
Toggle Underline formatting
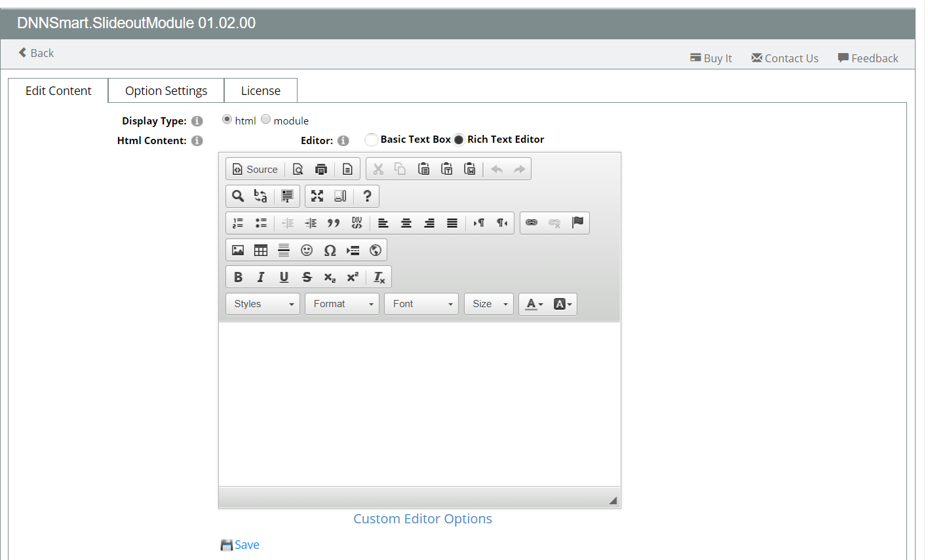click(284, 277)
